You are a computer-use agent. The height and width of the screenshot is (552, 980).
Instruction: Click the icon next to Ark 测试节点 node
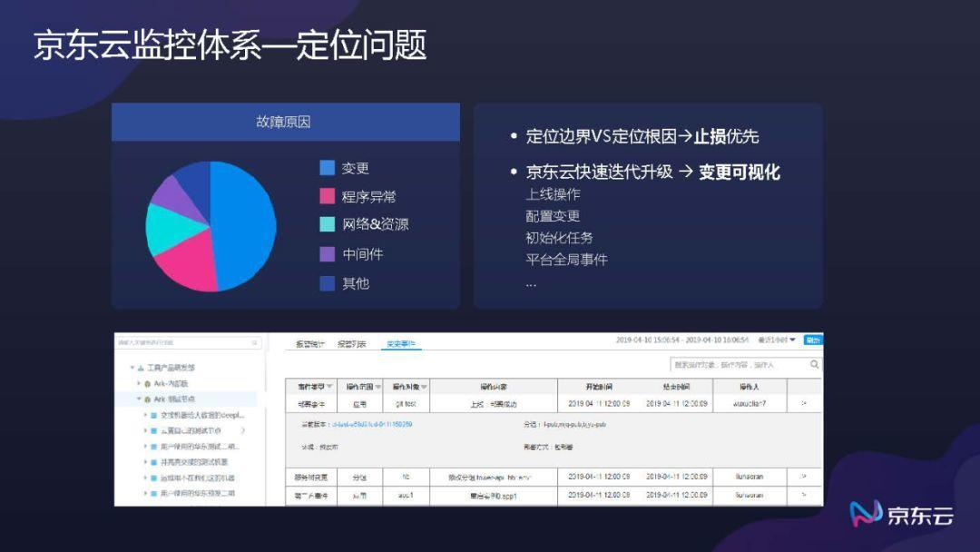pos(148,399)
